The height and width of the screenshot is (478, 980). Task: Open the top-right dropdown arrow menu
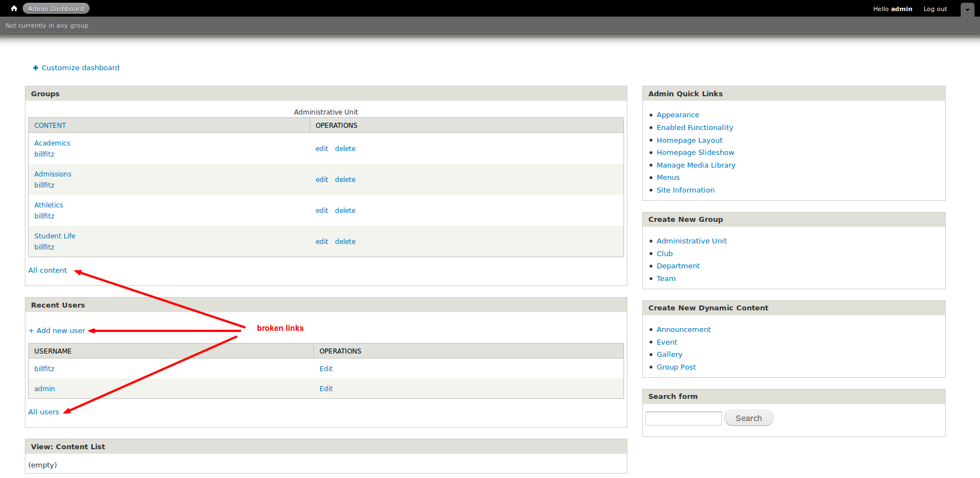pyautogui.click(x=967, y=9)
